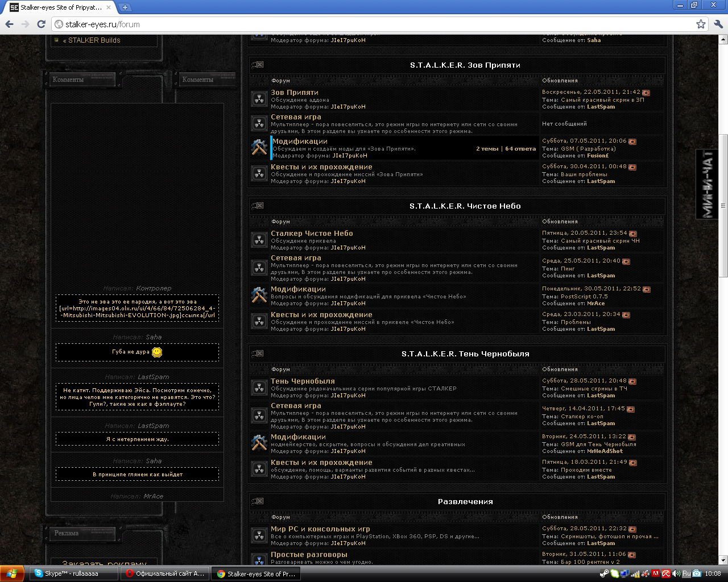The image size is (728, 582).
Task: Go to last post icon after Пятница, 20.05.2011, 23:54
Action: point(633,234)
